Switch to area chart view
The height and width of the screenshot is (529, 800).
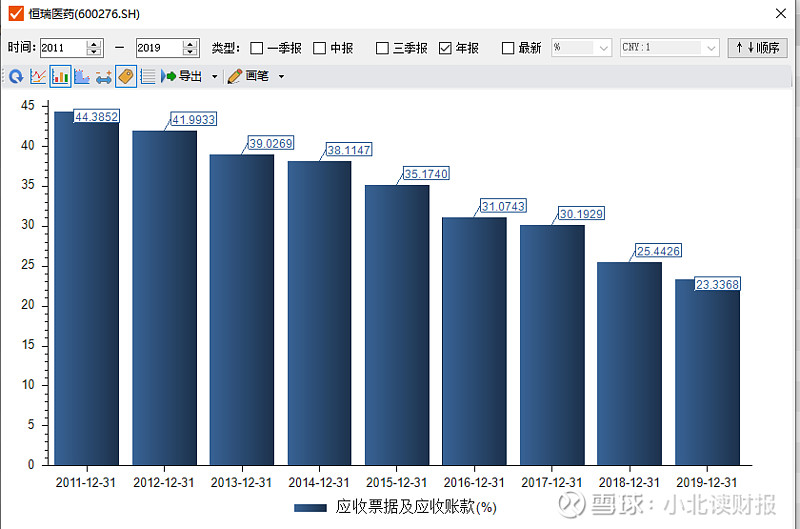click(82, 77)
